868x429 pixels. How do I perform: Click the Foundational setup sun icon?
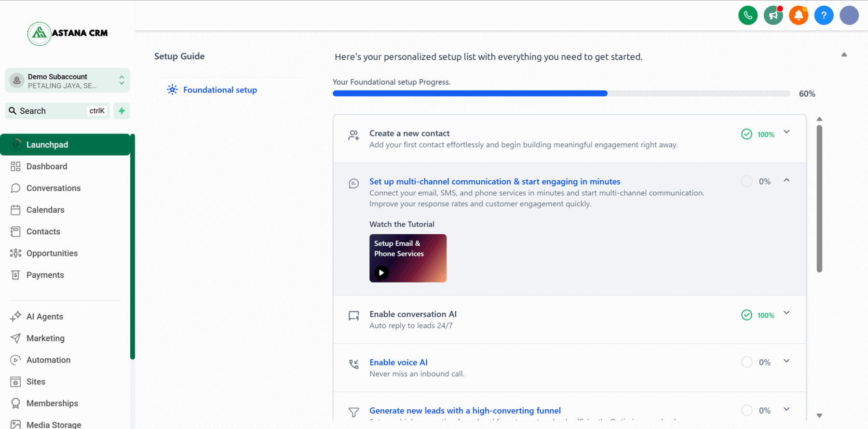tap(172, 90)
